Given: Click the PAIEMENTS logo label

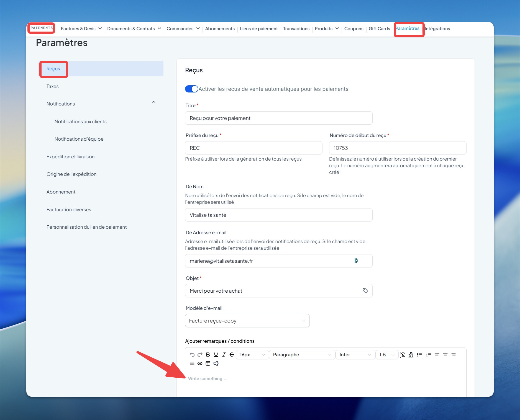Looking at the screenshot, I should coord(42,28).
